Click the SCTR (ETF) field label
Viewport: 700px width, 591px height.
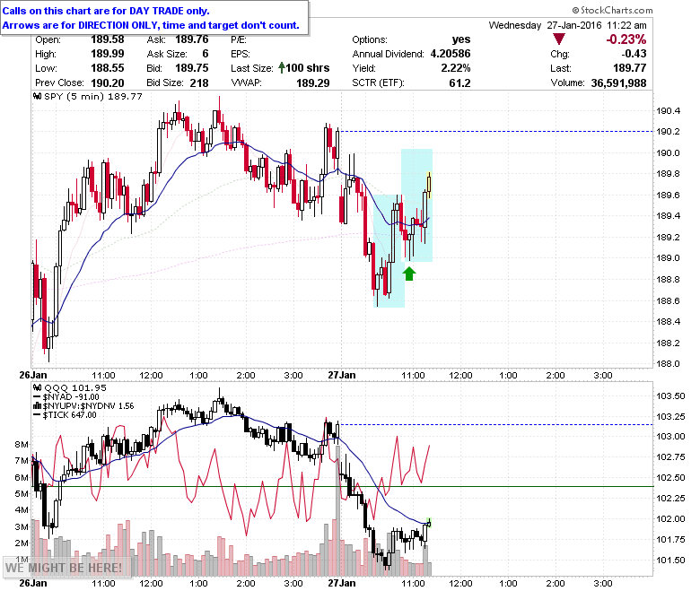pos(378,83)
